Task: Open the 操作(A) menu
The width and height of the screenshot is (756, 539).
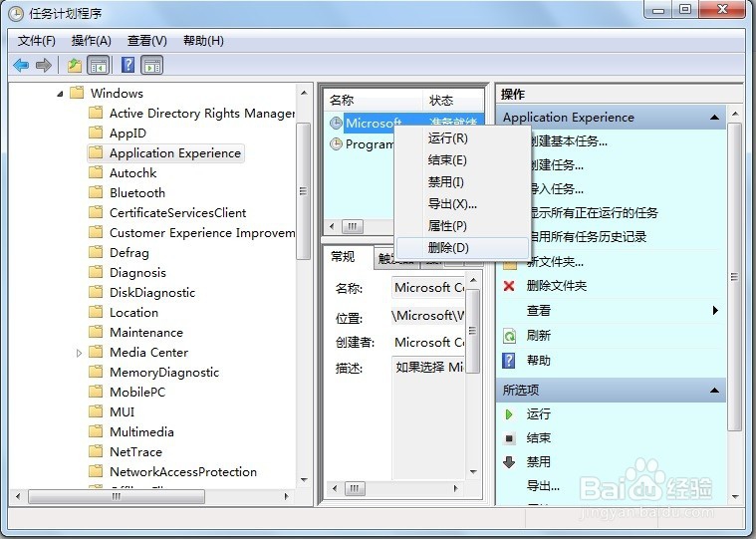Action: 91,41
